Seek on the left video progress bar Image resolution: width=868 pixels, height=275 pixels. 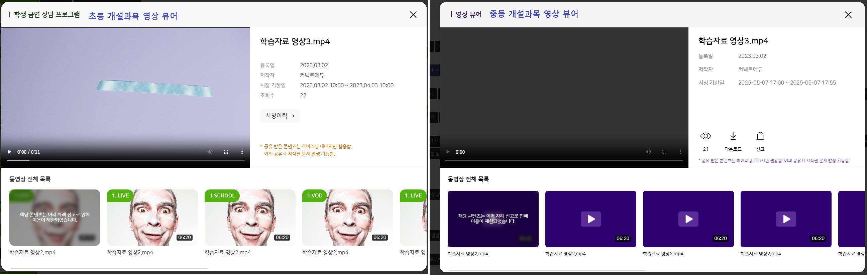tap(125, 161)
